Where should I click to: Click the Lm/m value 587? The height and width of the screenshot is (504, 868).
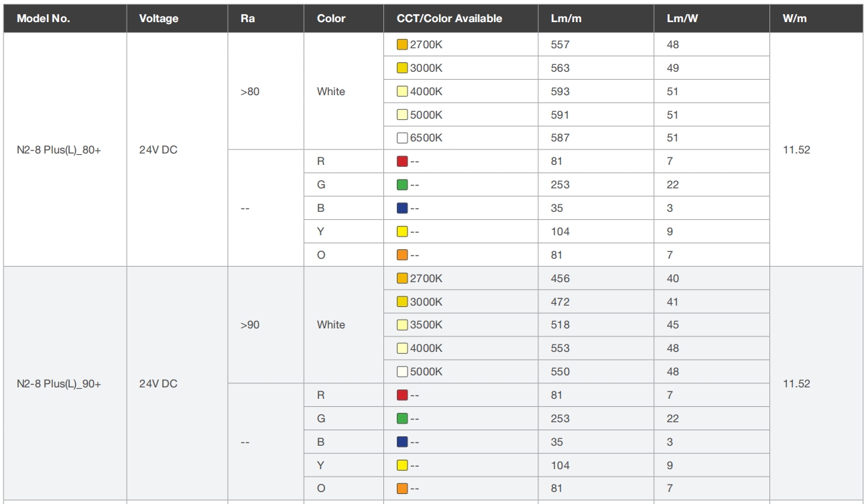(560, 138)
